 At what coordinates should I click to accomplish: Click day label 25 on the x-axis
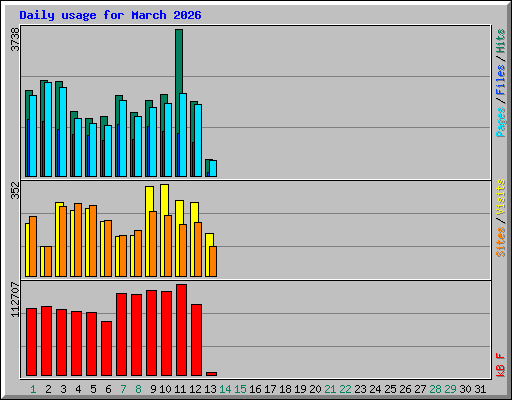(x=390, y=389)
